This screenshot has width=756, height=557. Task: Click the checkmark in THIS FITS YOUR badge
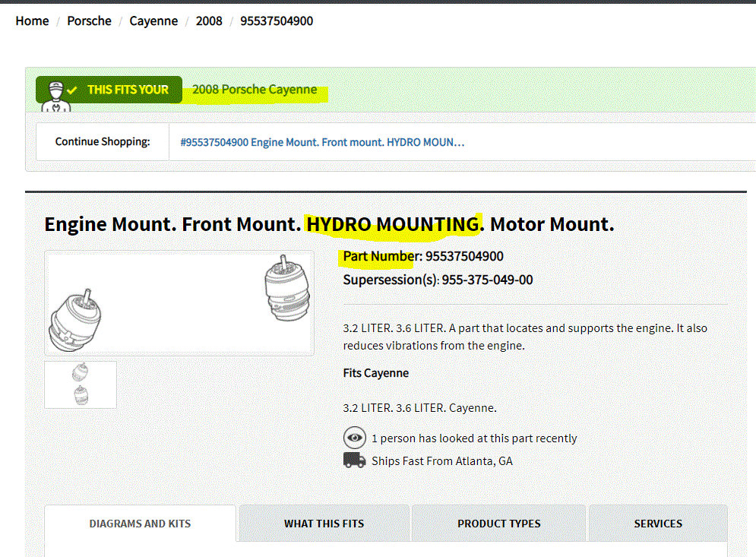tap(72, 90)
